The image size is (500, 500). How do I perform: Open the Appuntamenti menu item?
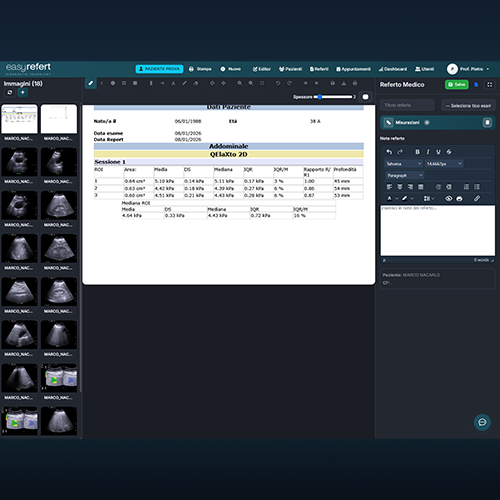[x=353, y=69]
